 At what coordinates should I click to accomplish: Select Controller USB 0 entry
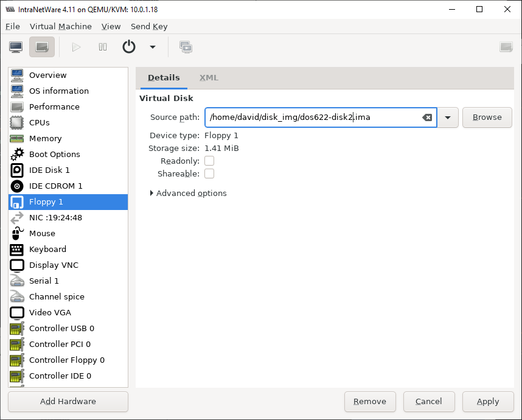click(x=68, y=329)
